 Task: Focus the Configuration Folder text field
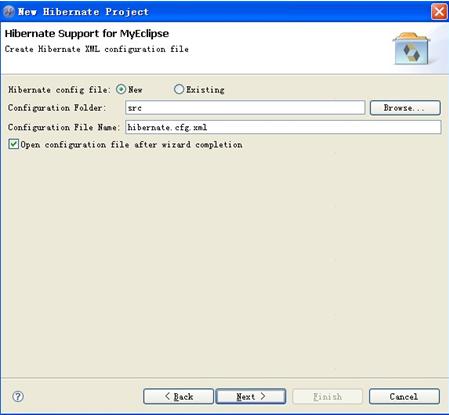[x=245, y=108]
